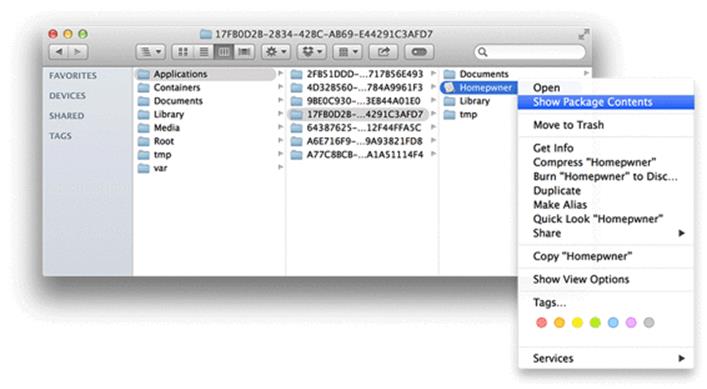Switch to column view
707x389 pixels.
(x=224, y=52)
